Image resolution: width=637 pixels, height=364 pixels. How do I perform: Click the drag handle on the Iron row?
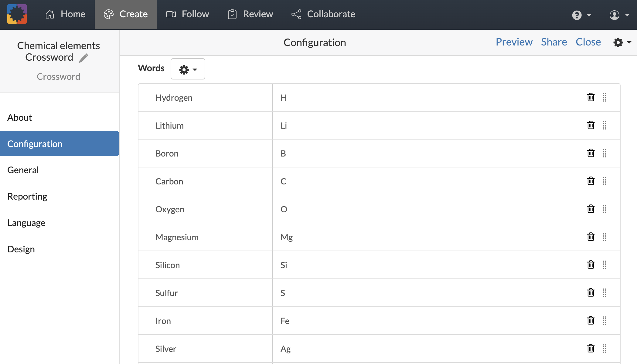605,321
